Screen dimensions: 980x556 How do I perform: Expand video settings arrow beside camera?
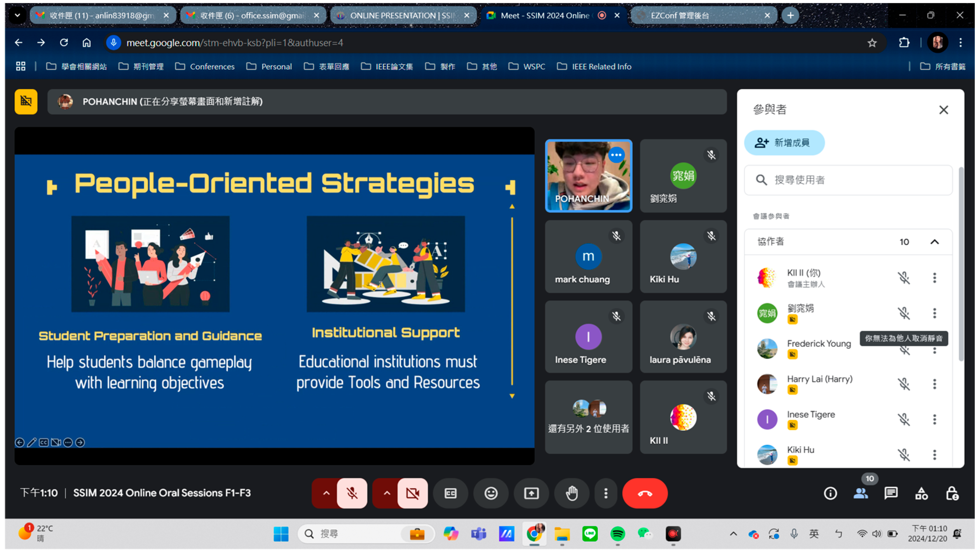[x=386, y=493]
